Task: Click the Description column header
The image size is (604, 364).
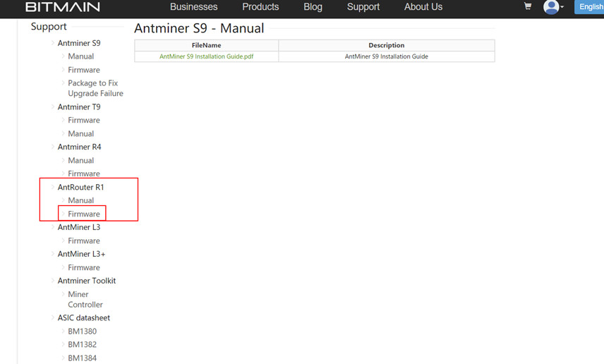Action: point(387,45)
